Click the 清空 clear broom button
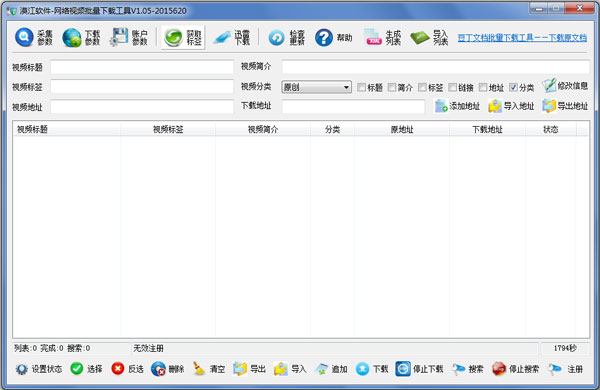The height and width of the screenshot is (390, 600). (x=209, y=369)
